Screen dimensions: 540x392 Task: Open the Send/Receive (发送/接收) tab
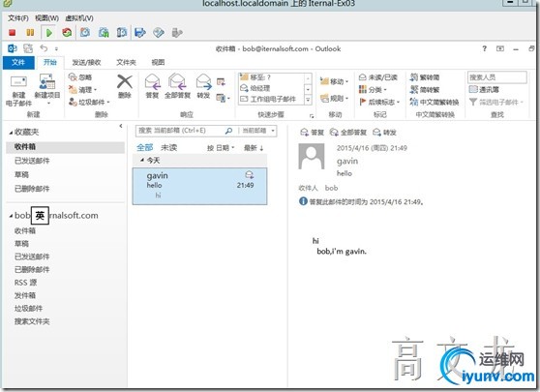(86, 62)
